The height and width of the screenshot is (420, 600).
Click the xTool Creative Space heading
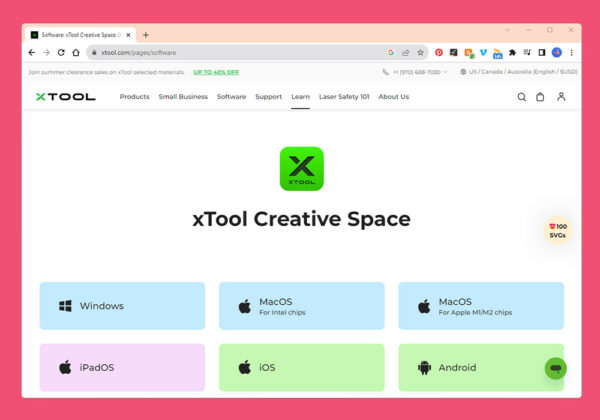coord(302,219)
